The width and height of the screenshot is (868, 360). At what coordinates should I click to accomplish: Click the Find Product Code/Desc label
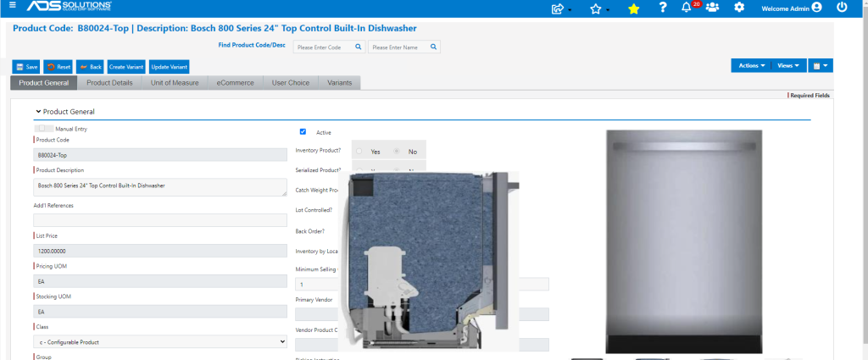pos(252,46)
